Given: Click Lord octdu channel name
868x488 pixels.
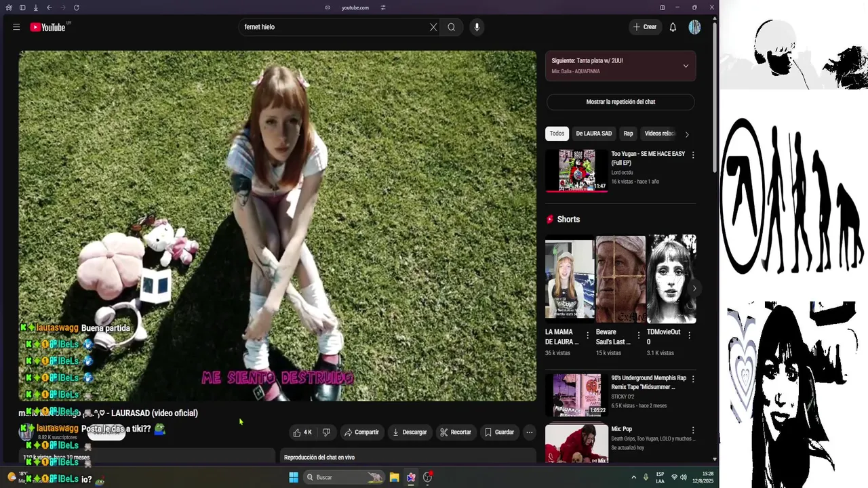Looking at the screenshot, I should tap(623, 173).
